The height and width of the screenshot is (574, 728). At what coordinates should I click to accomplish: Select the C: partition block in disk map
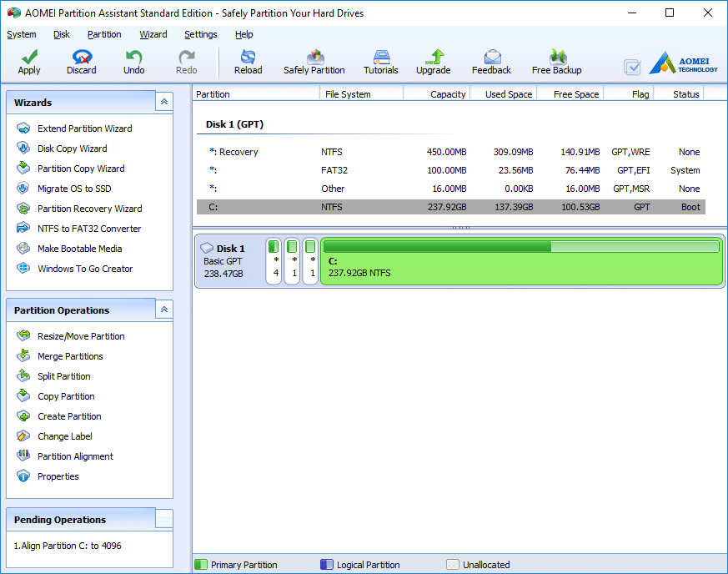(521, 261)
